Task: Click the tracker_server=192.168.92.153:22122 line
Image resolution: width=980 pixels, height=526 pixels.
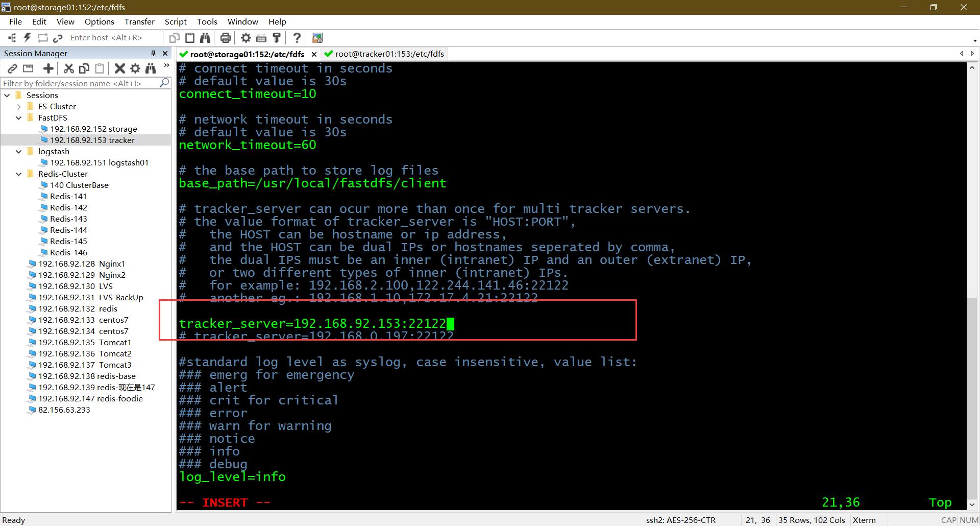Action: click(x=312, y=324)
